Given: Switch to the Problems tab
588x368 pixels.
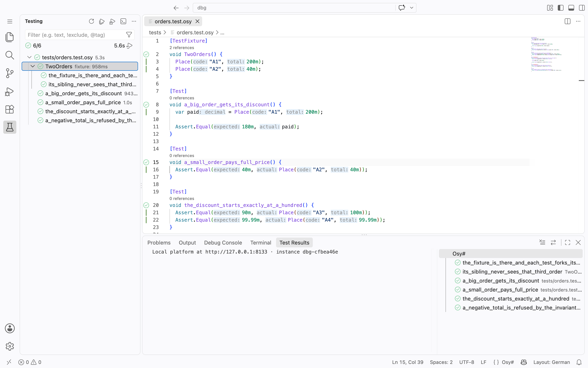Looking at the screenshot, I should 159,243.
